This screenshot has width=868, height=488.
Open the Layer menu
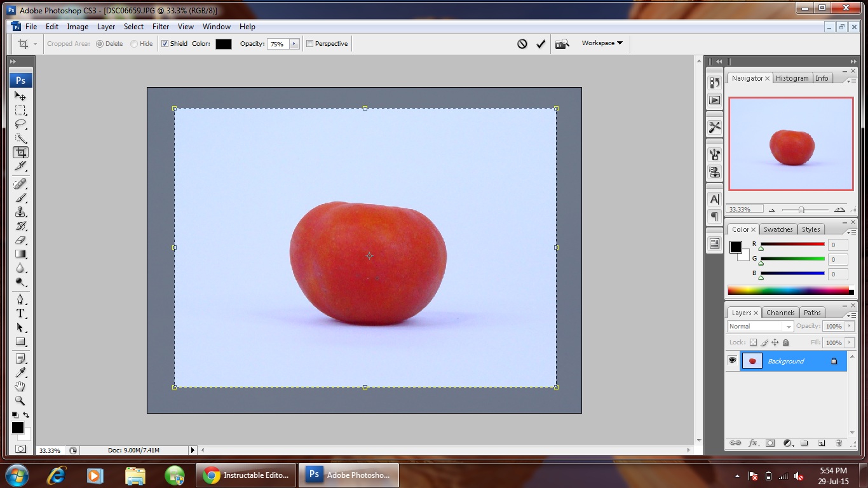[x=106, y=27]
